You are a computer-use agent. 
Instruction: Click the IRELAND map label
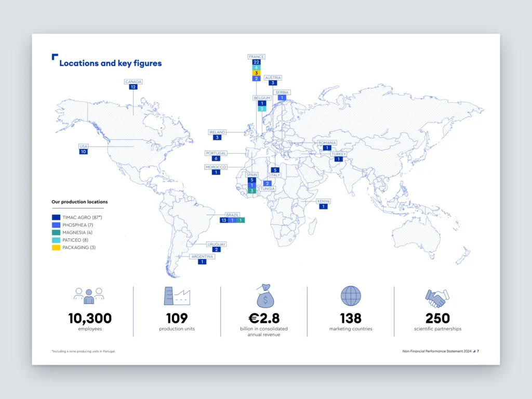tap(217, 132)
